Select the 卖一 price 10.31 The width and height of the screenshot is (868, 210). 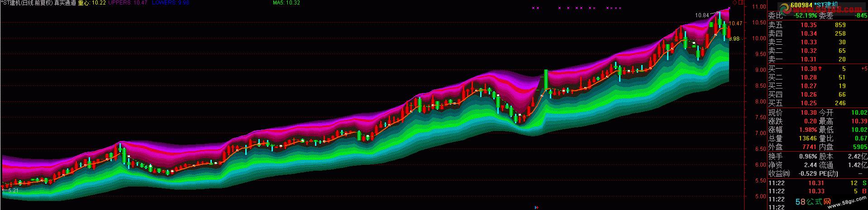[x=808, y=59]
